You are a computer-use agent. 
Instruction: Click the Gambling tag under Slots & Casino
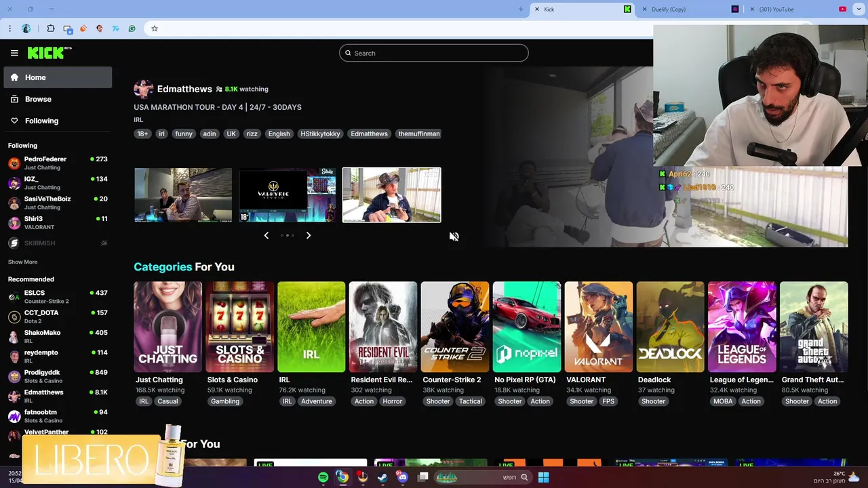tap(225, 401)
